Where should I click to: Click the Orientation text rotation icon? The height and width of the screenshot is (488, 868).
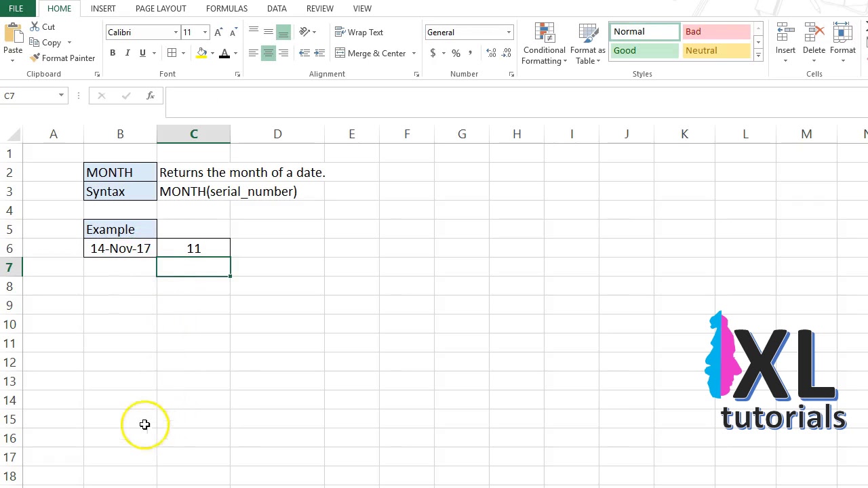tap(305, 31)
